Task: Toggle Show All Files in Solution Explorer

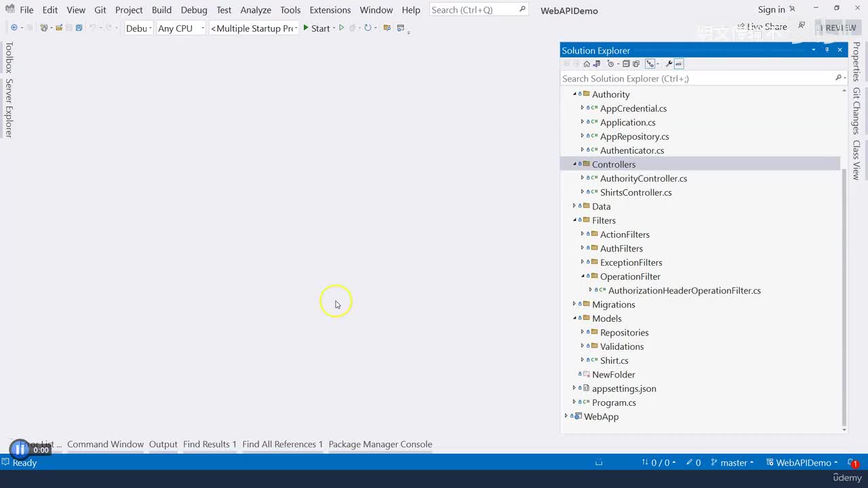Action: (x=636, y=64)
